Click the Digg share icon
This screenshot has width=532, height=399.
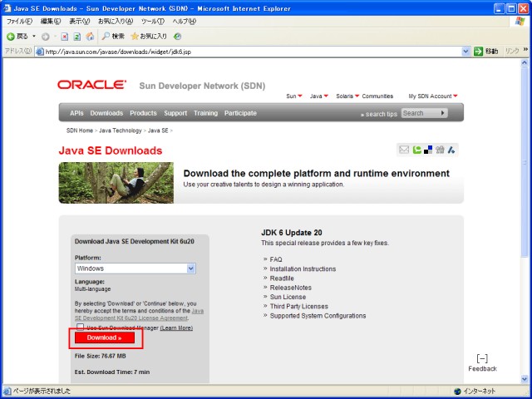[440, 150]
